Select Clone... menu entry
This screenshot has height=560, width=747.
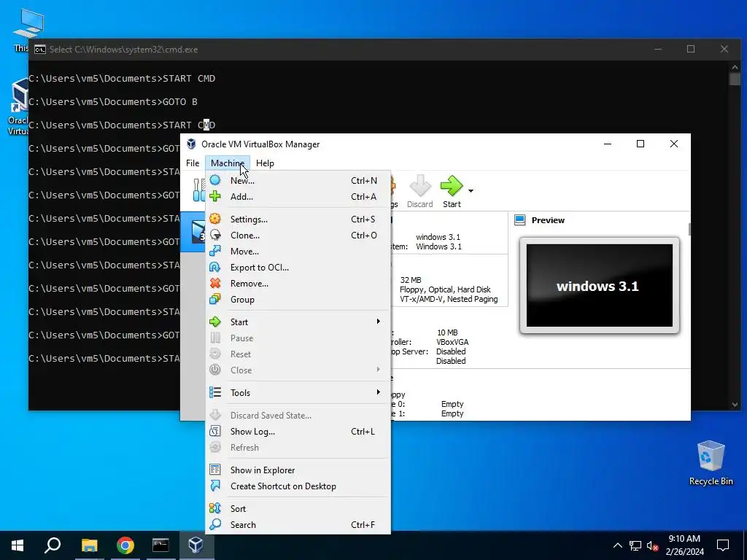tap(298, 236)
